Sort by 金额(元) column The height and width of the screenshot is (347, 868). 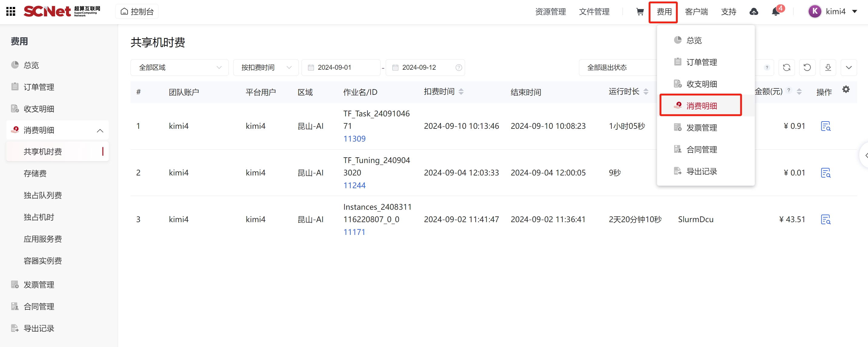tap(799, 92)
